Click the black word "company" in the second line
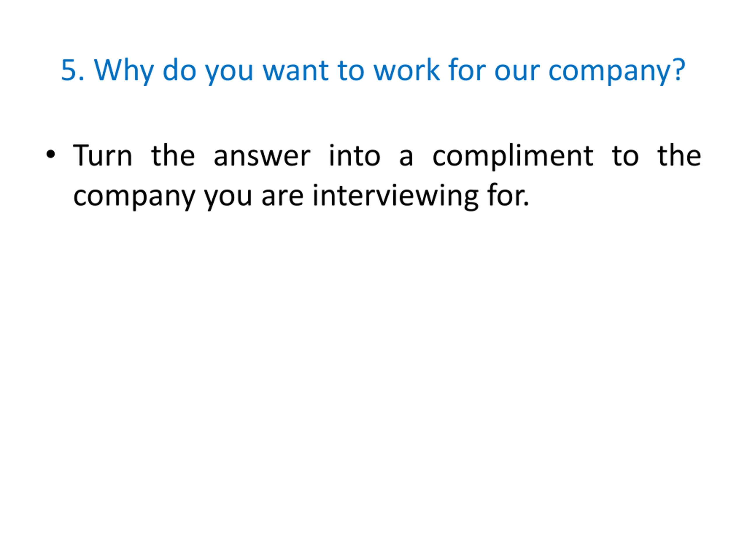Viewport: 747px width, 560px height. tap(134, 197)
